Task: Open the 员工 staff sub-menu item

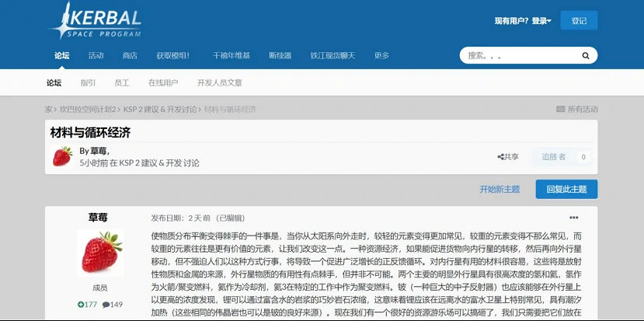Action: (x=121, y=82)
